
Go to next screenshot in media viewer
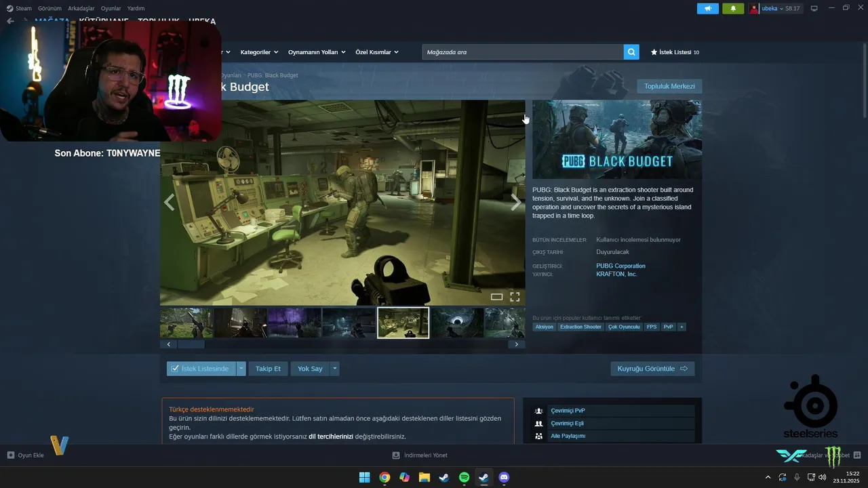click(516, 202)
